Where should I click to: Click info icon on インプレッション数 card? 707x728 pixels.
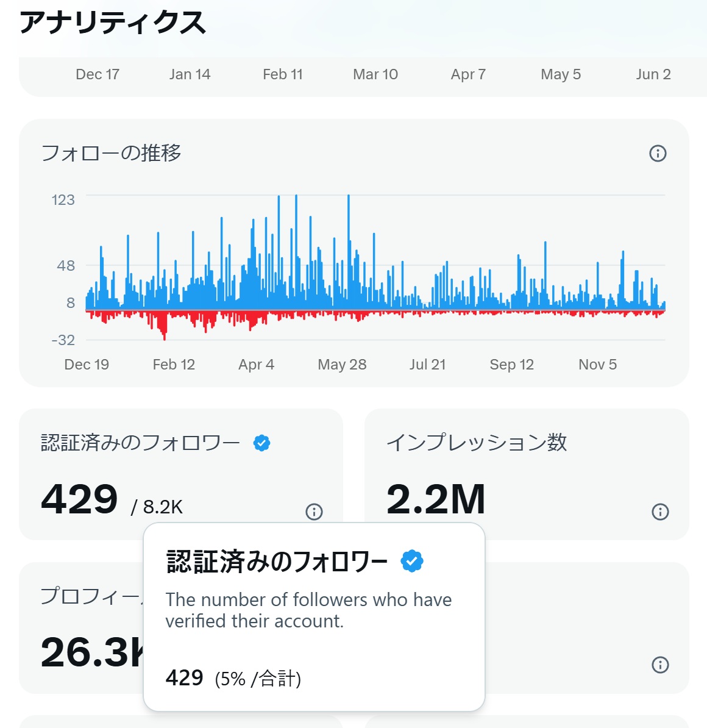coord(659,512)
